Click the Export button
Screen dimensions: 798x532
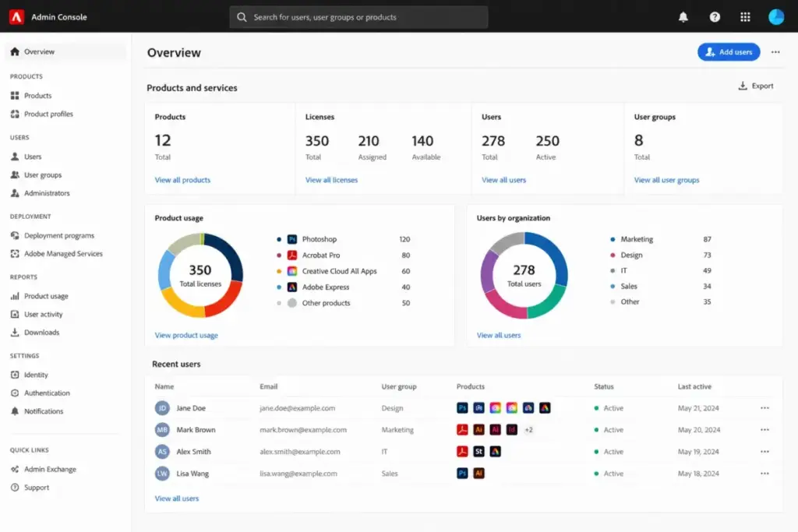click(x=756, y=86)
